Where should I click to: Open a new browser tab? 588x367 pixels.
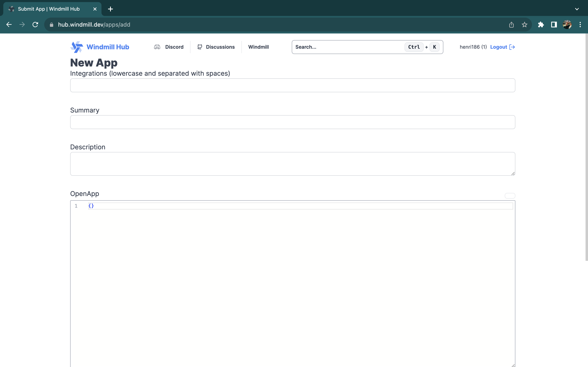click(110, 9)
